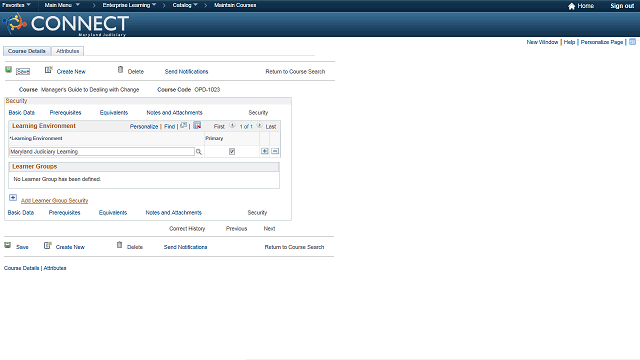This screenshot has width=640, height=360.
Task: Click the Learning Environment lookup magnifier
Action: (x=199, y=152)
